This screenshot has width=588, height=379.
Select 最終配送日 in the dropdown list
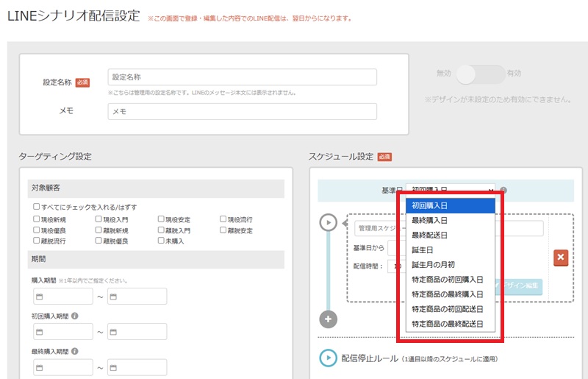pyautogui.click(x=451, y=235)
